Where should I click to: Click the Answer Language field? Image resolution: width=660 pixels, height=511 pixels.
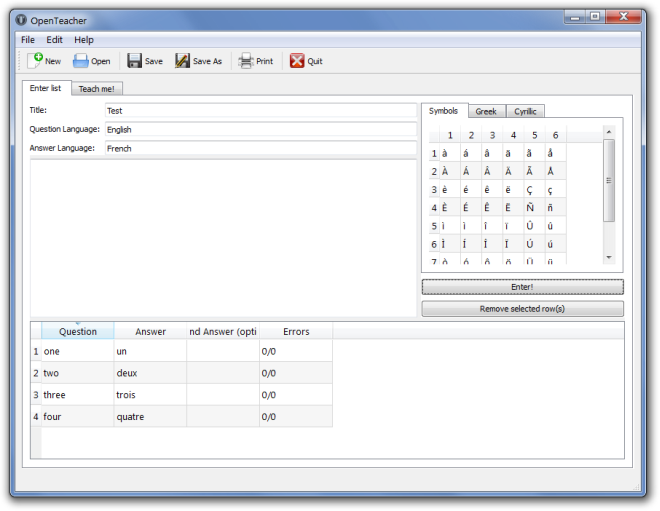261,149
